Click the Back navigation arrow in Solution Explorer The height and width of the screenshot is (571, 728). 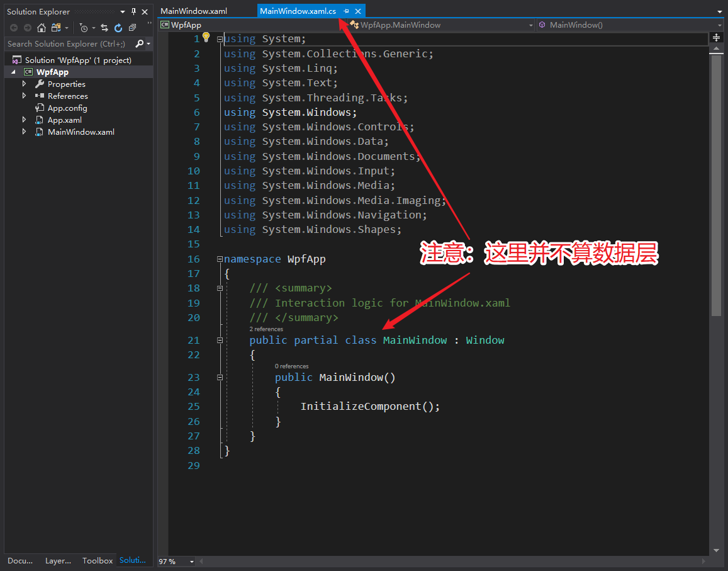13,28
